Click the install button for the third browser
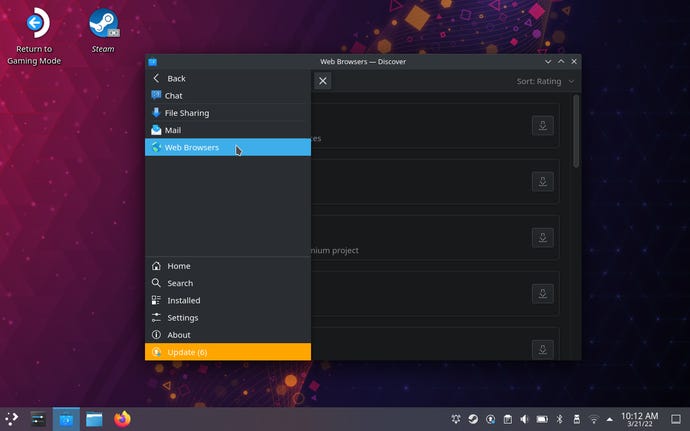This screenshot has width=690, height=431. pos(541,237)
